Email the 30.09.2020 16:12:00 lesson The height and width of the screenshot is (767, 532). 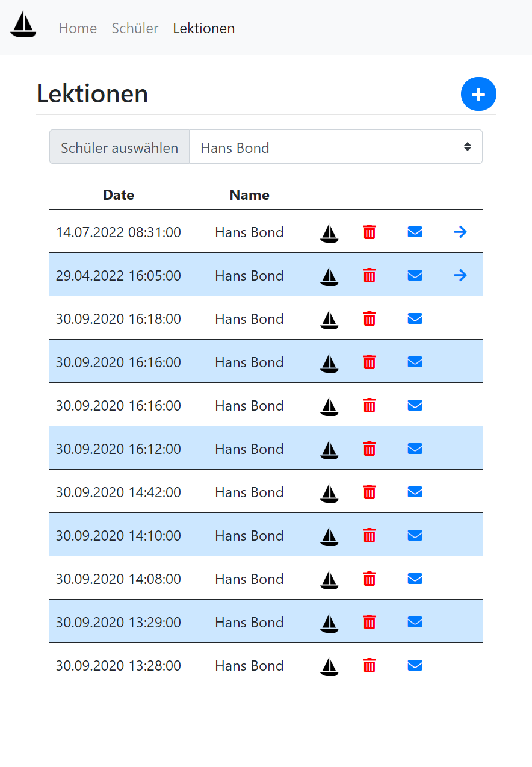point(415,449)
